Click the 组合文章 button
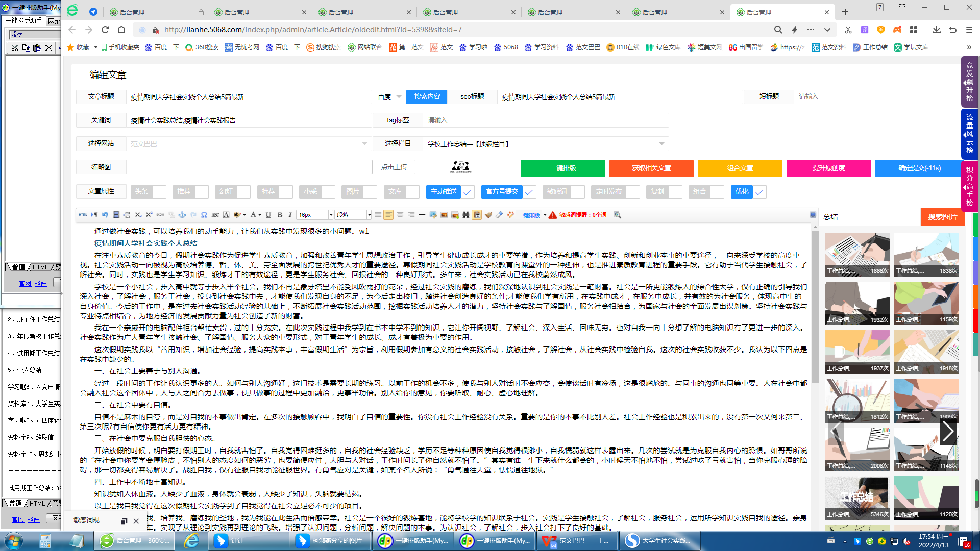The image size is (980, 551). tap(740, 168)
